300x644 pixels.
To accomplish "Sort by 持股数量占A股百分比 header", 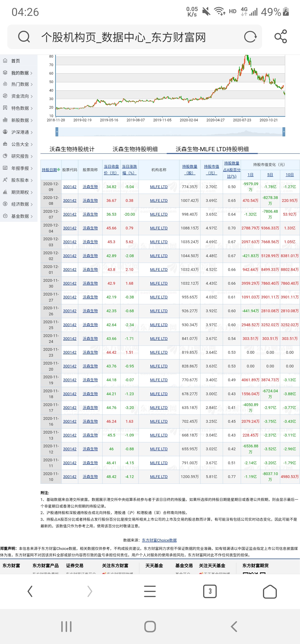I will coord(231,170).
